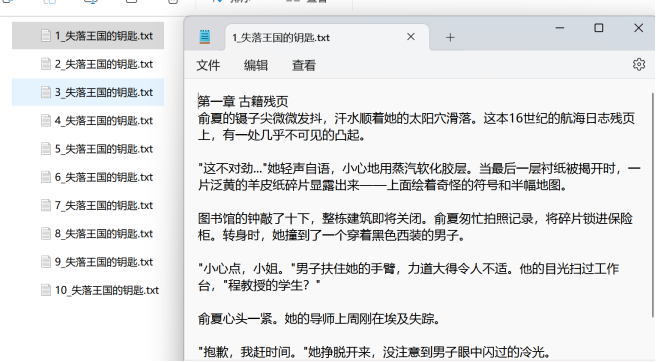The height and width of the screenshot is (362, 656).
Task: Click the paragraph starting "这不对劲..."
Action: (419, 177)
